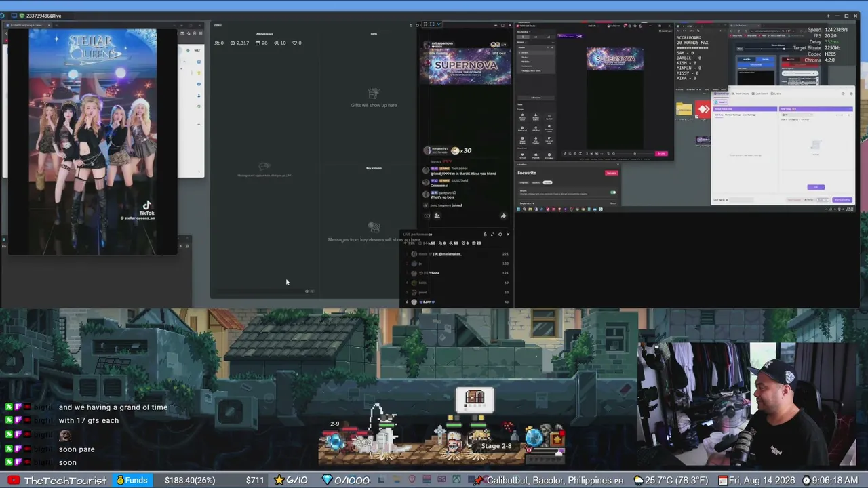Click the Add scene button in LIVE Studio
Image resolution: width=868 pixels, height=488 pixels.
click(x=536, y=98)
